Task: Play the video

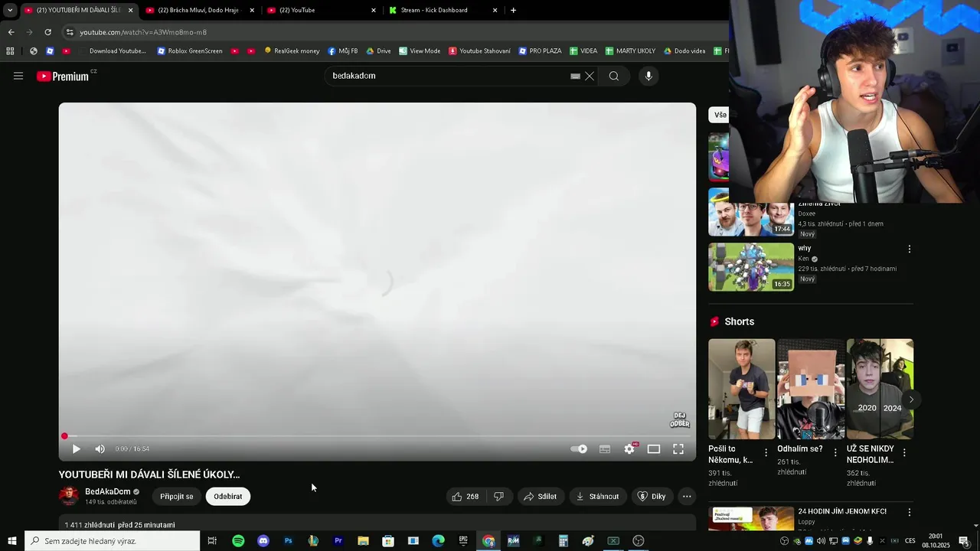Action: coord(76,449)
